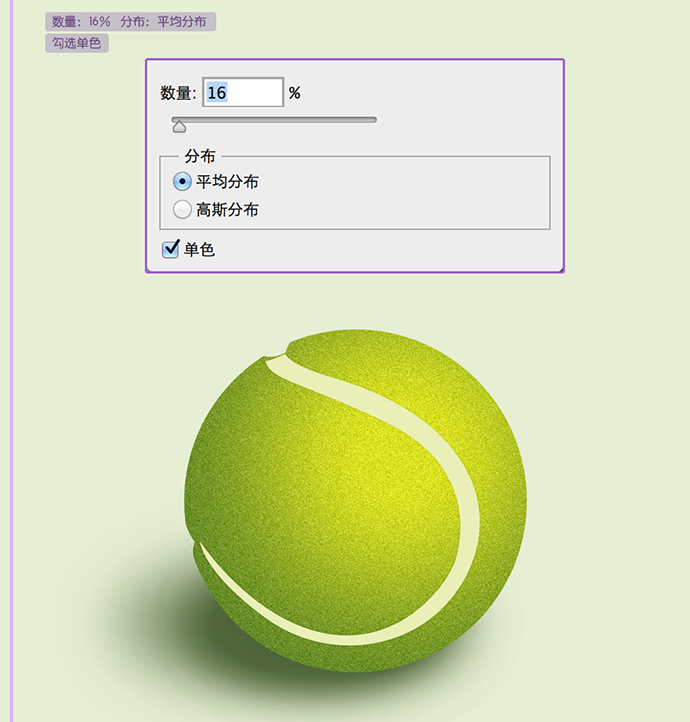Screen dimensions: 690x722
Task: Click the dialog resize grip at its corner
Action: (560, 269)
